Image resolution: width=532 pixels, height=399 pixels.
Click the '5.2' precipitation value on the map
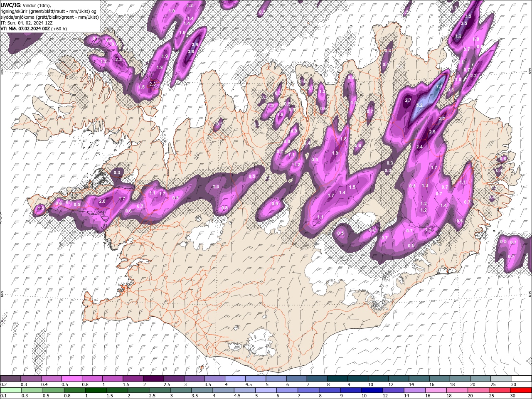419,106
